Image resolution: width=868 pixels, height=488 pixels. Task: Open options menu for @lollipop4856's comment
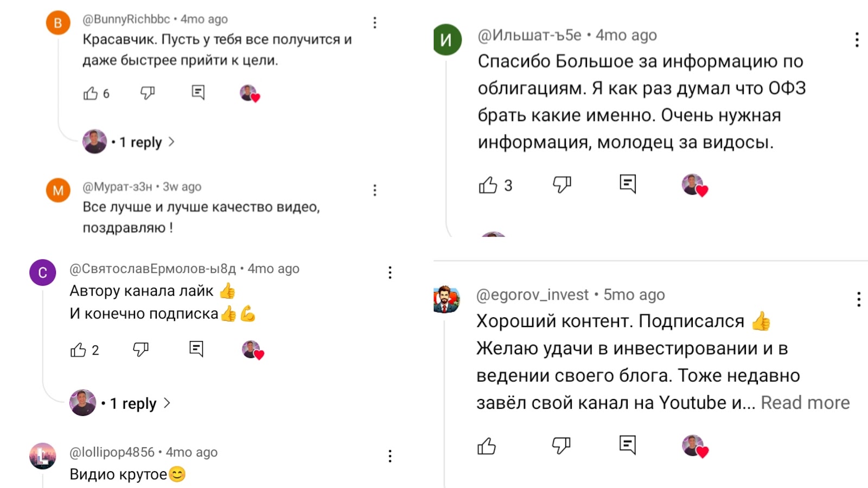point(390,455)
